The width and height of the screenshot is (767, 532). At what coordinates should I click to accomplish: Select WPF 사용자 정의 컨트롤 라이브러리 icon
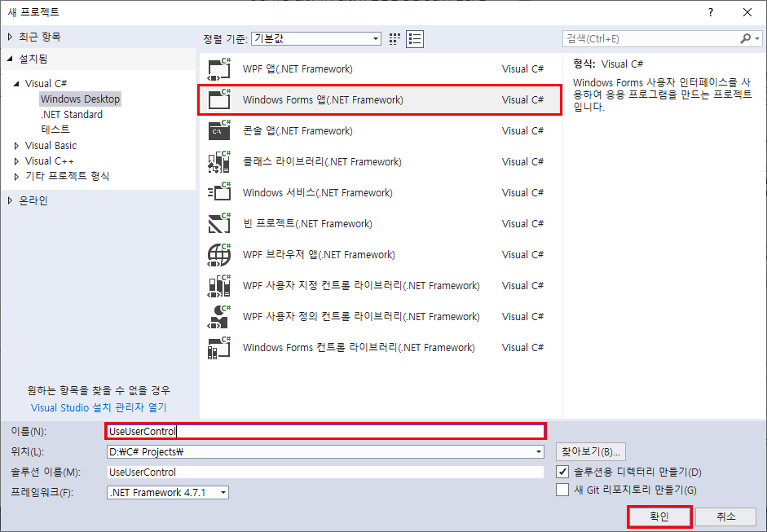[218, 316]
